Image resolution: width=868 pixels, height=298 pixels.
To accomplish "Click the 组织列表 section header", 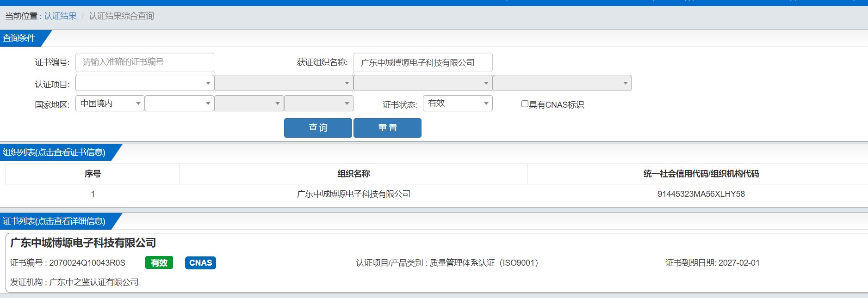I will [54, 152].
